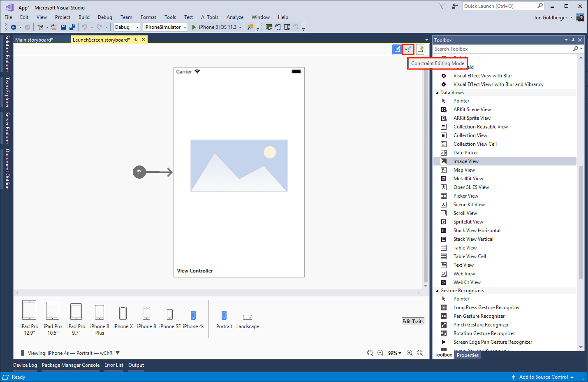Image resolution: width=588 pixels, height=382 pixels.
Task: Open the Build menu
Action: [x=84, y=17]
